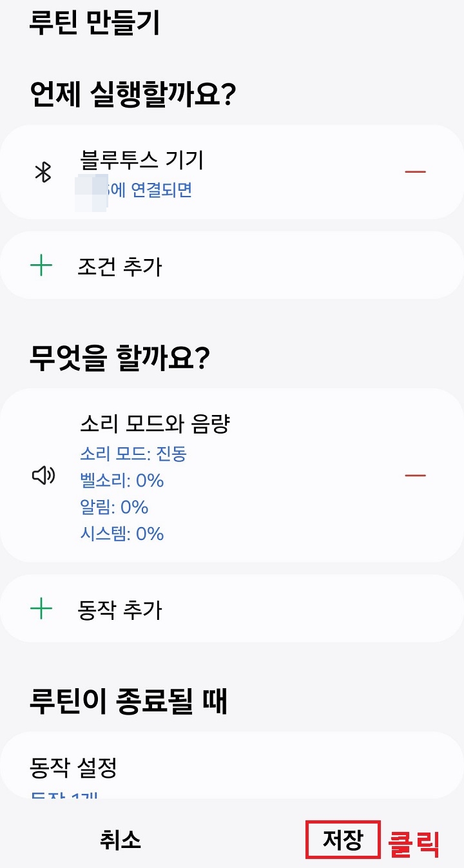Remove the 소리 모드와 음량 action with the minus icon

tap(416, 476)
